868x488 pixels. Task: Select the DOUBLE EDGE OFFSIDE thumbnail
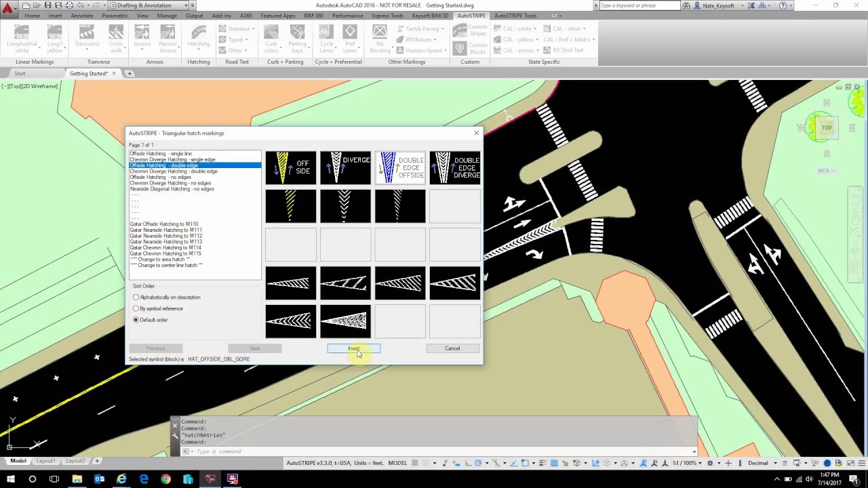(x=400, y=168)
